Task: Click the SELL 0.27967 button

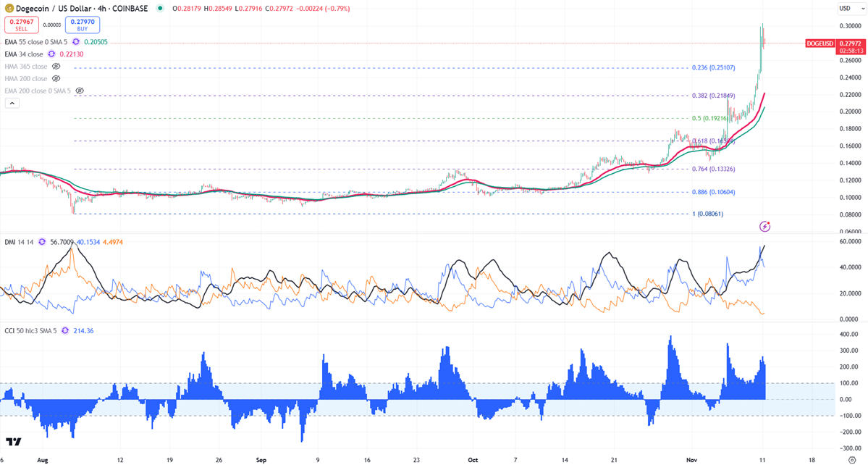Action: pyautogui.click(x=22, y=25)
